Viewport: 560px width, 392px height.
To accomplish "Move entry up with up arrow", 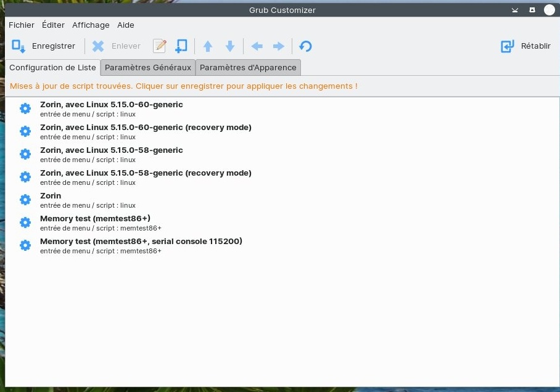I will coord(208,46).
